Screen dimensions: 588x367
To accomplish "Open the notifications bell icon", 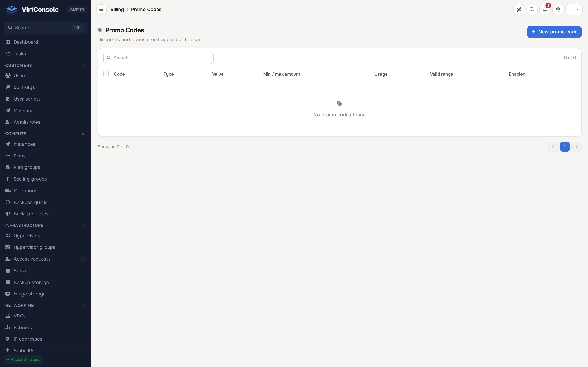I will click(x=545, y=10).
